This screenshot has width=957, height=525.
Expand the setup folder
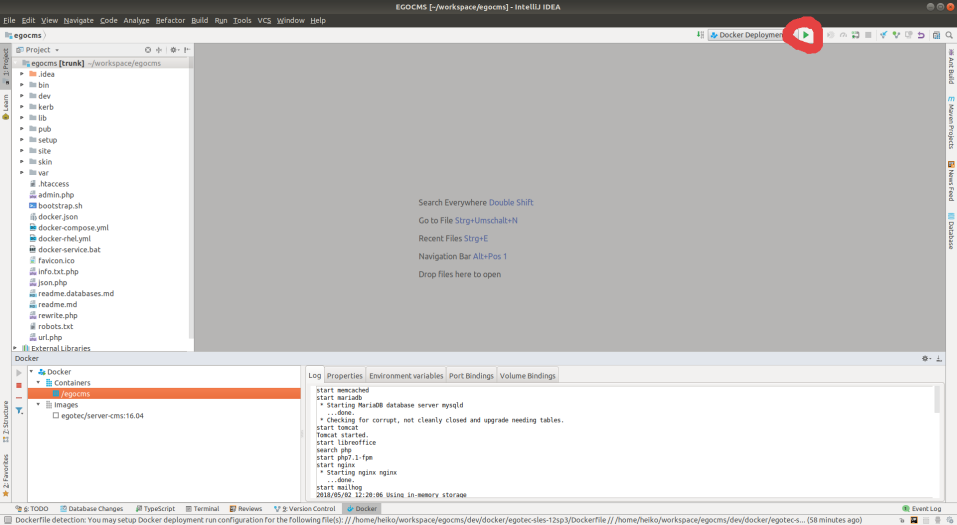point(22,140)
